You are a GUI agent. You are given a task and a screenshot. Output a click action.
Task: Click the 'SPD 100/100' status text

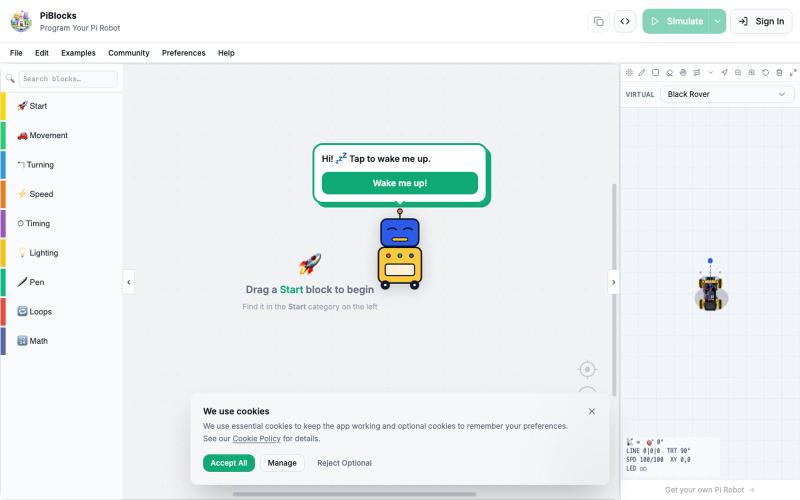coord(645,460)
